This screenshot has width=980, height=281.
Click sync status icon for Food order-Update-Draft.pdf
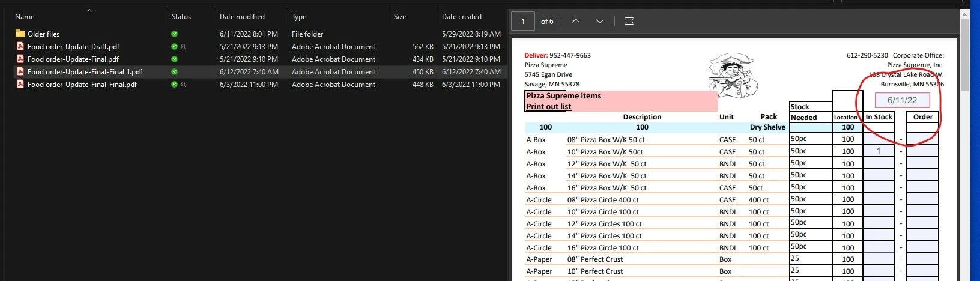point(174,47)
